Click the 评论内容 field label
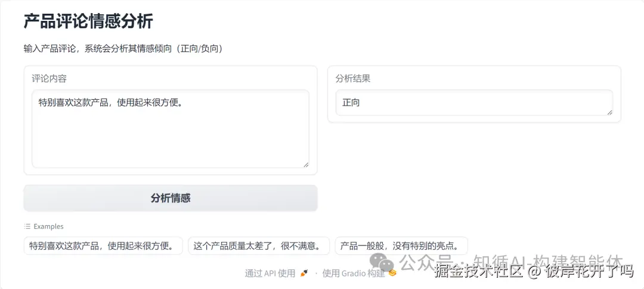This screenshot has width=644, height=289. (x=49, y=78)
